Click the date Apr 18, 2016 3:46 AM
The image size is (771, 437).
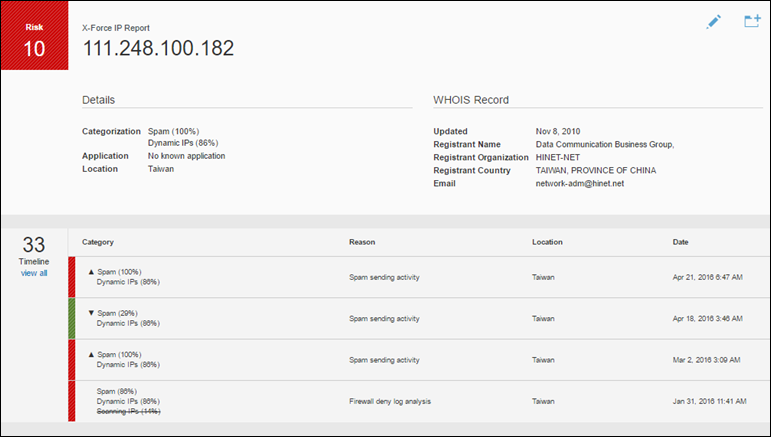tap(708, 319)
